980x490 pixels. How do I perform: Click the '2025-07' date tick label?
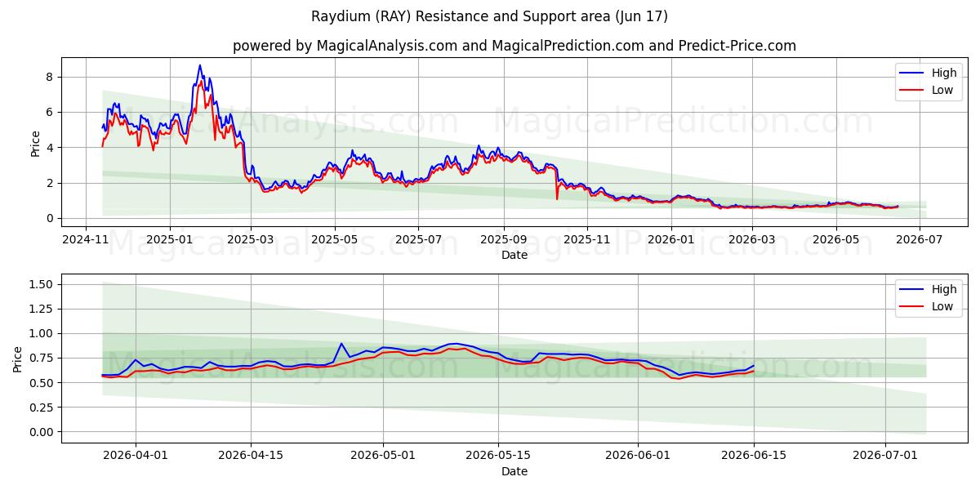(418, 240)
